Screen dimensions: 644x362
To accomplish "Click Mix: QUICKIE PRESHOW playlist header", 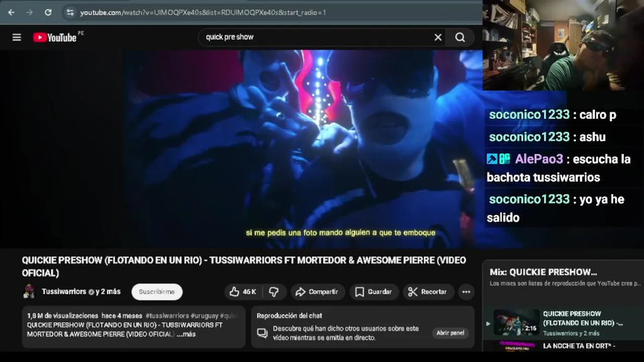I will (x=543, y=272).
